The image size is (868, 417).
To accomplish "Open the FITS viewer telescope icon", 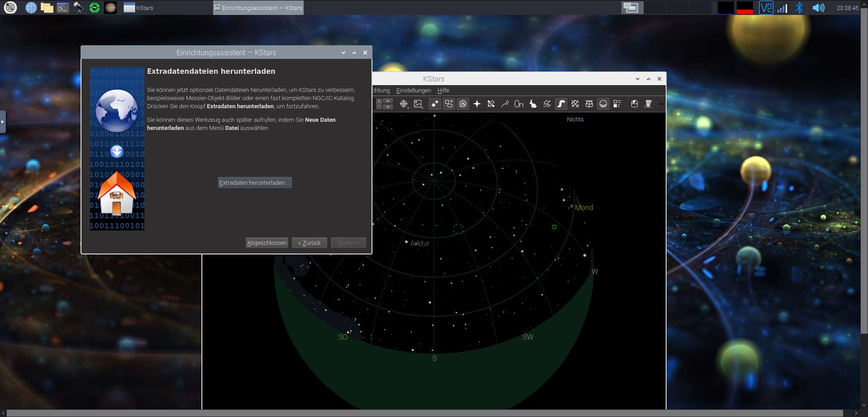I will pos(648,104).
